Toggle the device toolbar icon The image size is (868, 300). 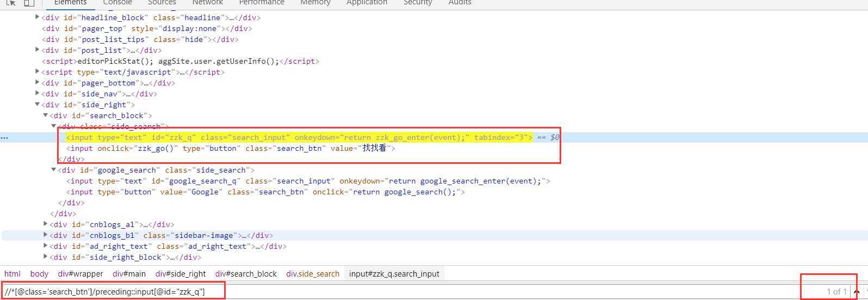coord(29,2)
